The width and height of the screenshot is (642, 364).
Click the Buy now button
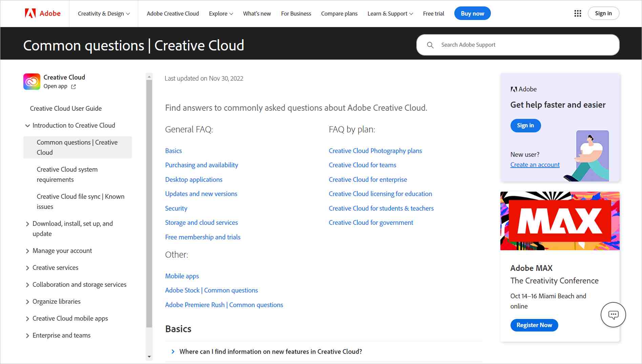point(472,14)
